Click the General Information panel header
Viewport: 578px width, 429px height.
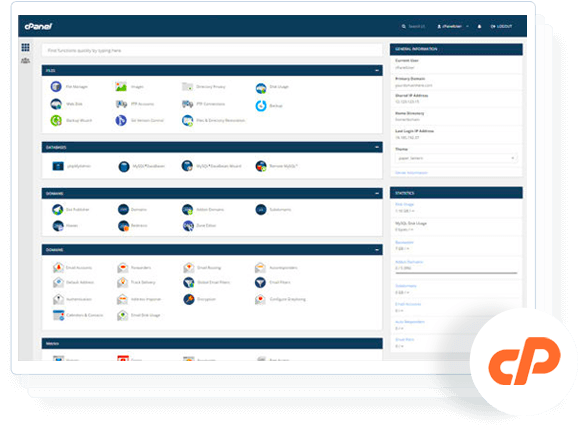[x=456, y=49]
